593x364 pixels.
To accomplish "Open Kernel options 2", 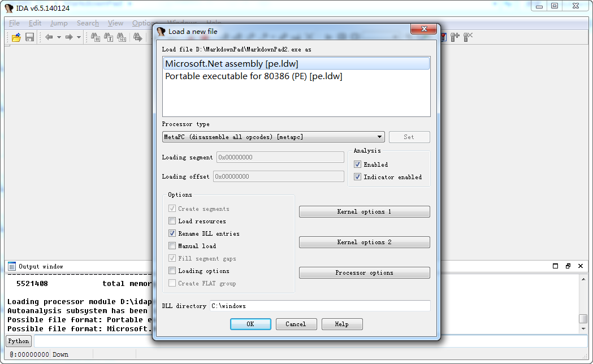I will click(364, 242).
